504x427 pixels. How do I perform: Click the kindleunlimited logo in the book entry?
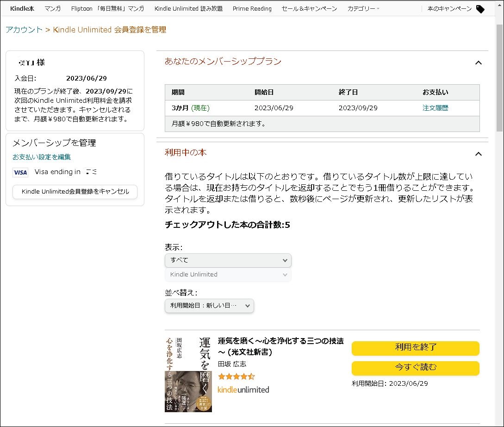click(x=243, y=389)
